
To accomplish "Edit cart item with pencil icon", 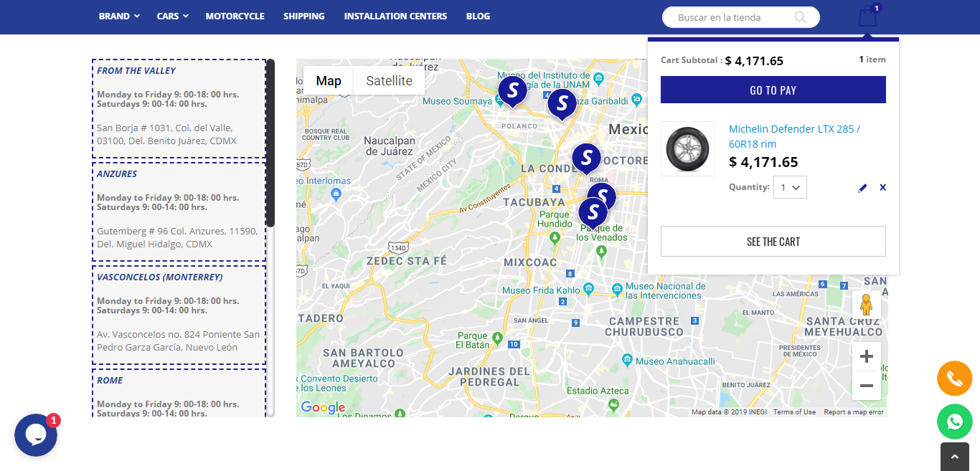I will [x=862, y=188].
